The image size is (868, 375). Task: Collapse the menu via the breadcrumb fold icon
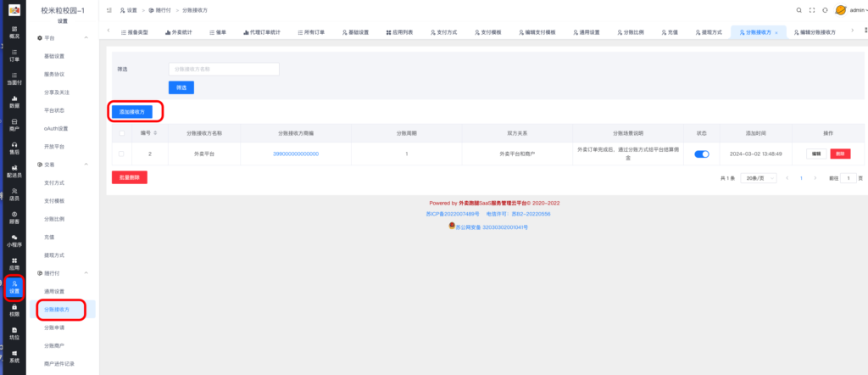(109, 10)
